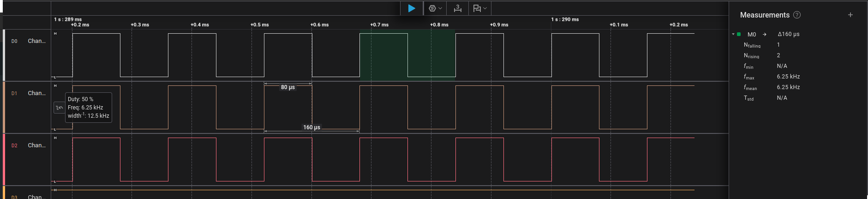Viewport: 868px width, 199px height.
Task: Click the +0.6 ms ruler tick
Action: coord(320,25)
